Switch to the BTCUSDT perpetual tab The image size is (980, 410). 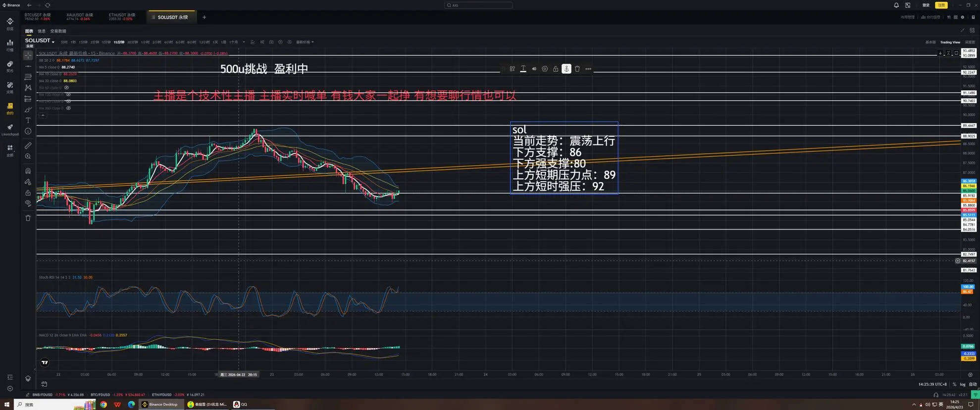point(38,17)
